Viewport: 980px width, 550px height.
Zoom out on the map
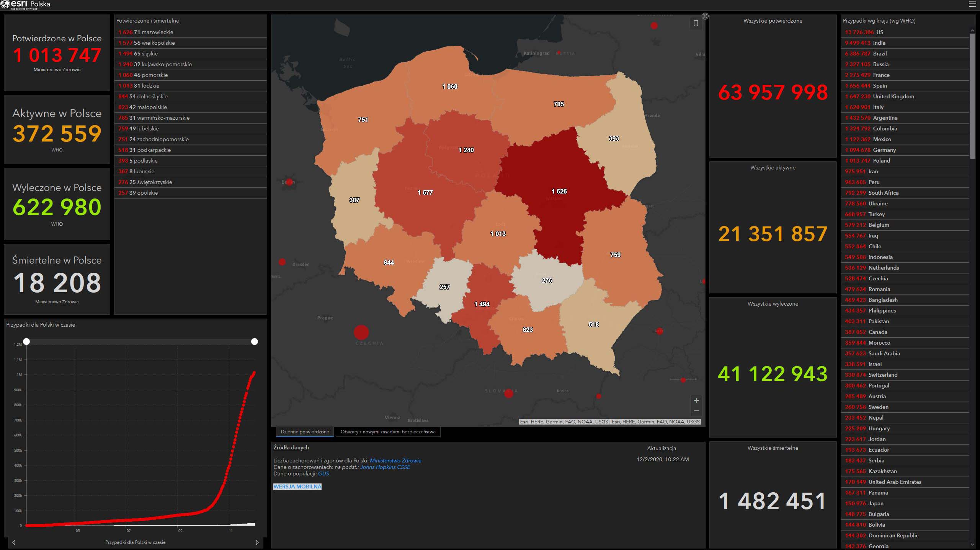click(696, 411)
